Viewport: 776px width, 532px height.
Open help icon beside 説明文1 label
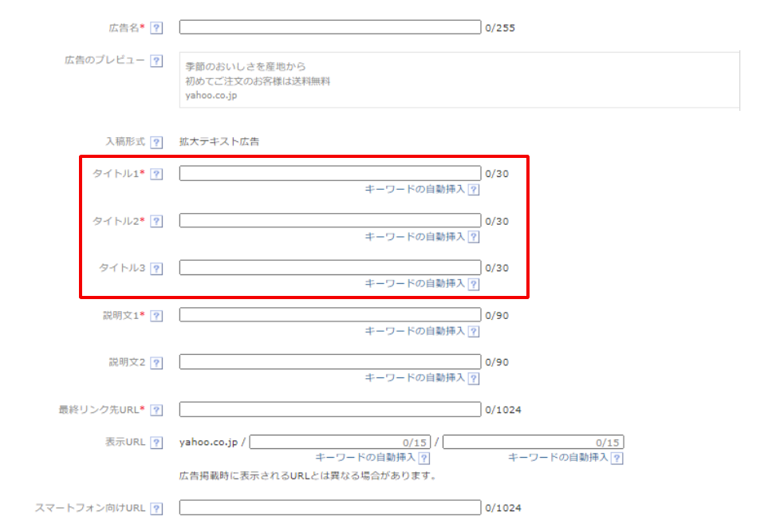point(156,316)
